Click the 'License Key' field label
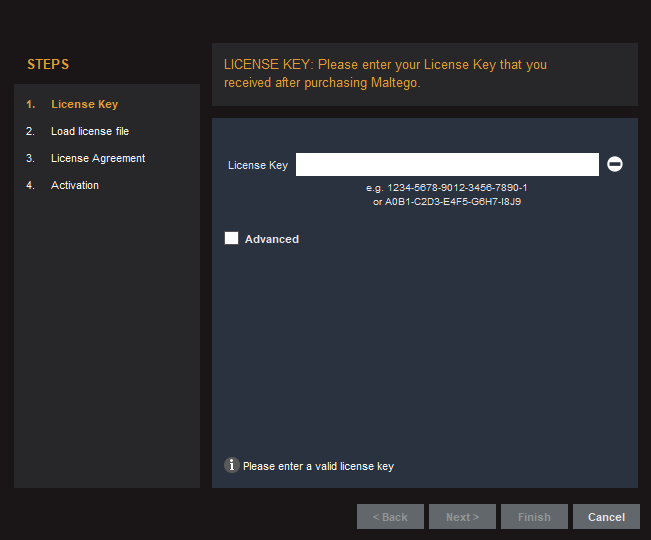Viewport: 651px width, 540px height. coord(258,165)
